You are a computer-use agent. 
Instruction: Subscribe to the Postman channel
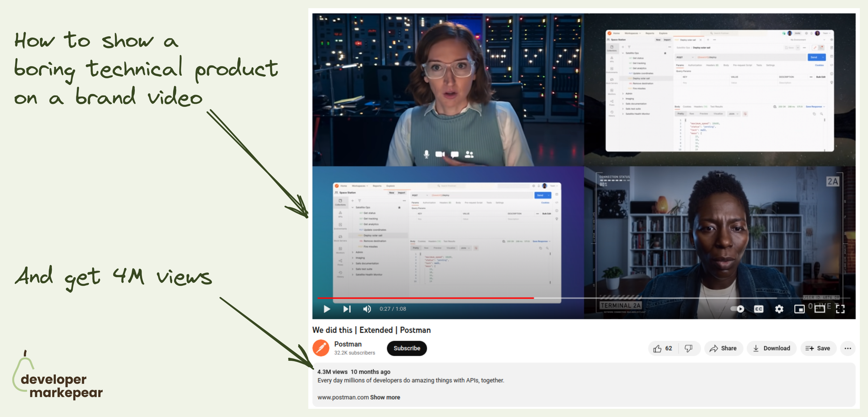pyautogui.click(x=407, y=348)
